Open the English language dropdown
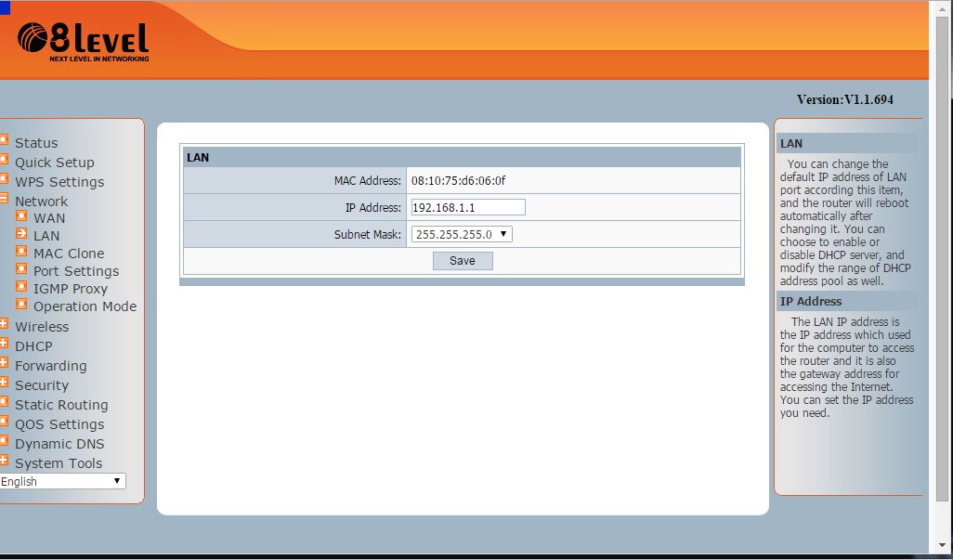This screenshot has height=560, width=953. pos(62,481)
